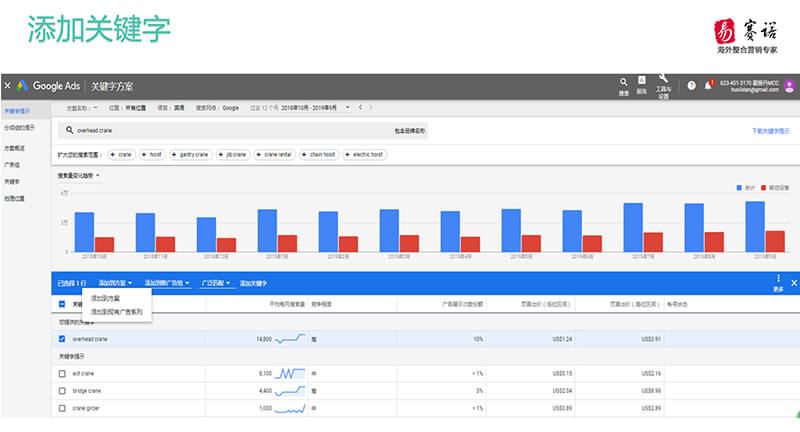
Task: Open the help question mark icon
Action: click(691, 86)
